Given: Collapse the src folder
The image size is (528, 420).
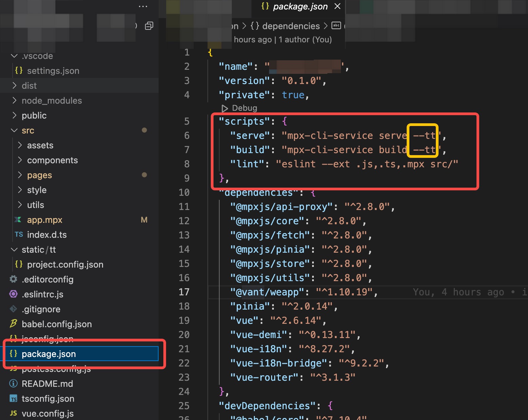Looking at the screenshot, I should pyautogui.click(x=14, y=130).
